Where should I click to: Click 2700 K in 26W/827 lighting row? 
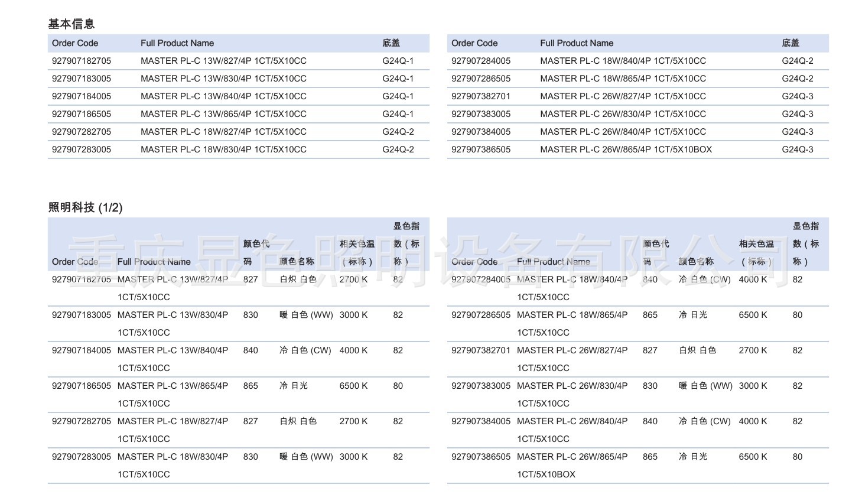click(753, 350)
